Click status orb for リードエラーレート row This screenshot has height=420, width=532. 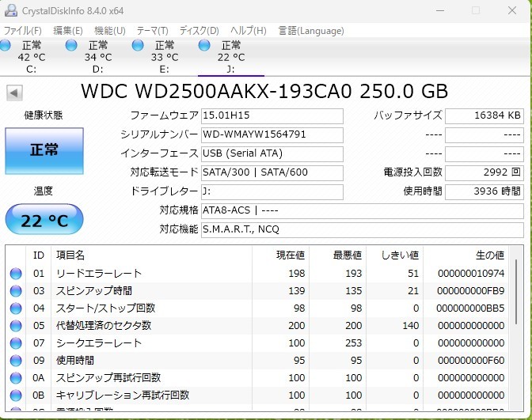click(x=16, y=274)
